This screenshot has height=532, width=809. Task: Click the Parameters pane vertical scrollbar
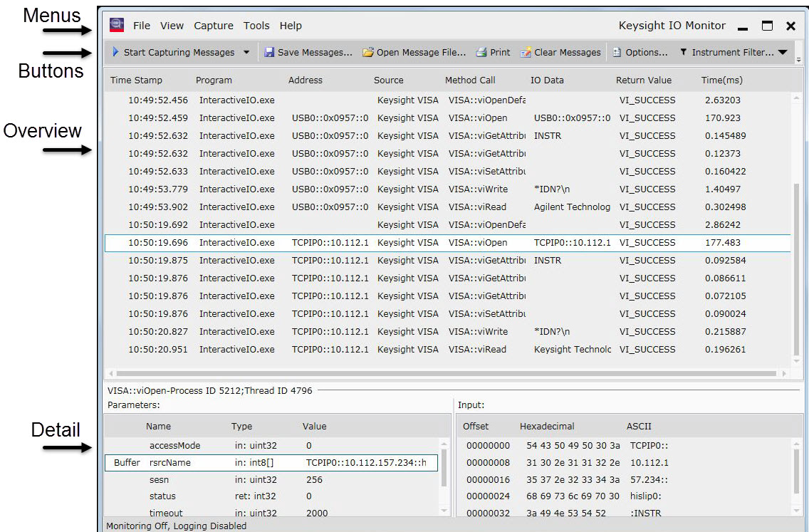coord(444,469)
